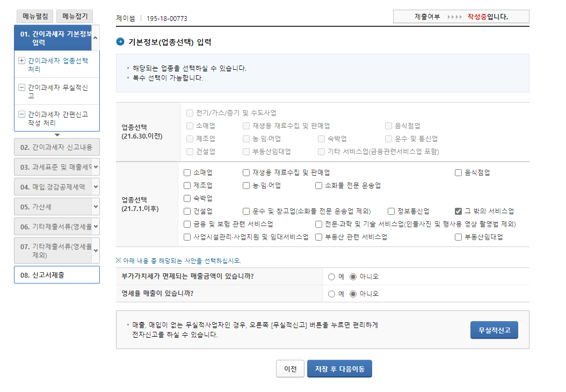Click the 저장 후 다음이동 button
566x392 pixels.
tap(340, 368)
